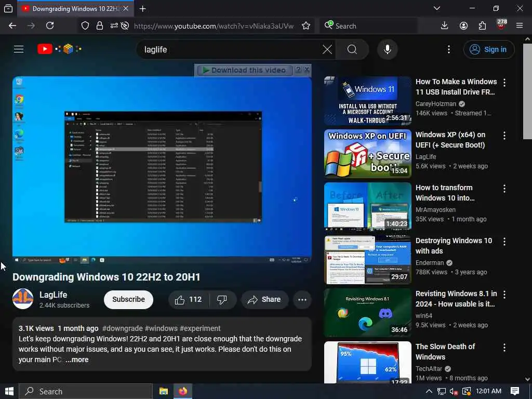Open Windows notification center

(x=515, y=392)
